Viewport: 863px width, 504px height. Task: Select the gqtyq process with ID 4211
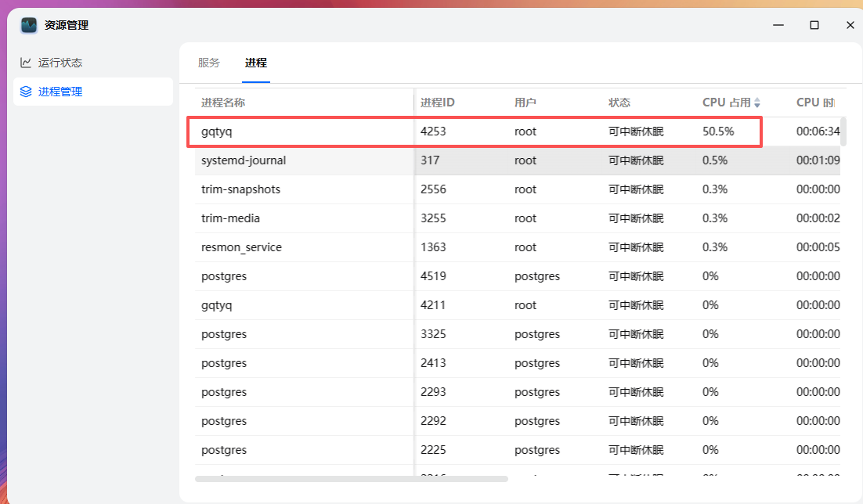click(x=518, y=305)
